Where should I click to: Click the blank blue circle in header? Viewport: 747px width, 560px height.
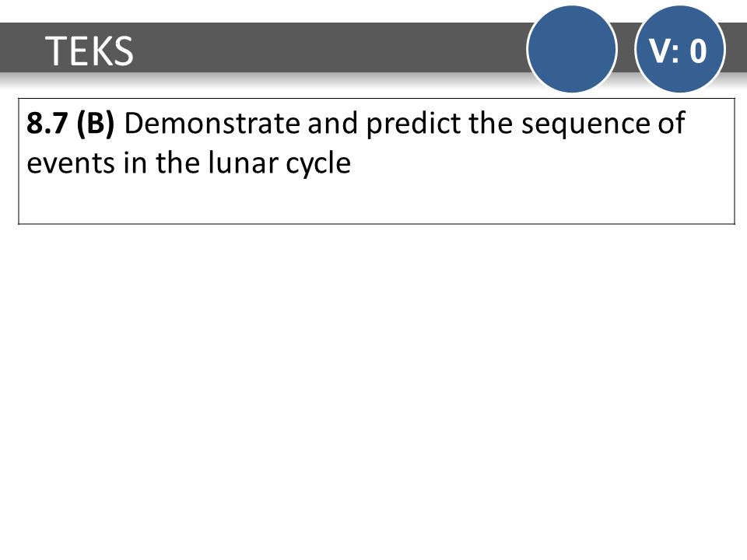572,49
